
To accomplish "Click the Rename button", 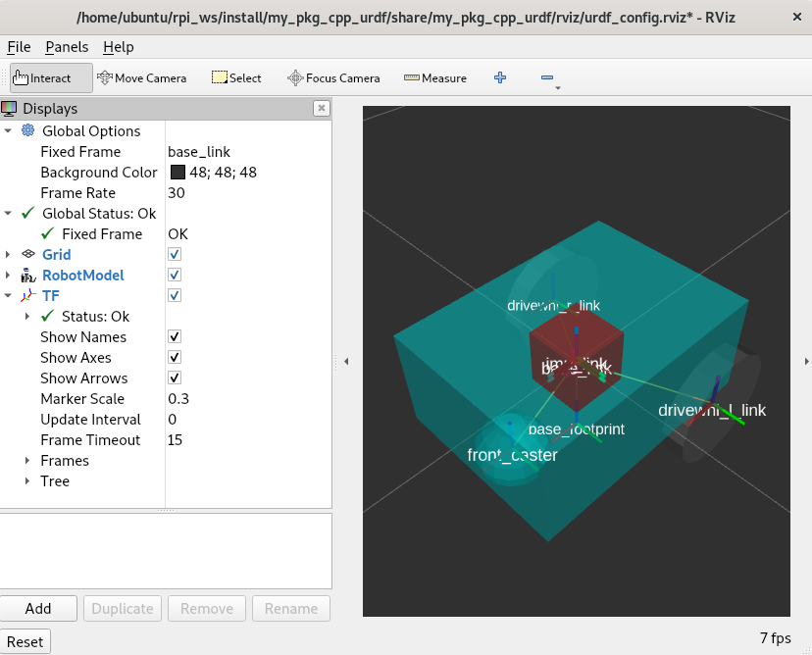I will (291, 608).
